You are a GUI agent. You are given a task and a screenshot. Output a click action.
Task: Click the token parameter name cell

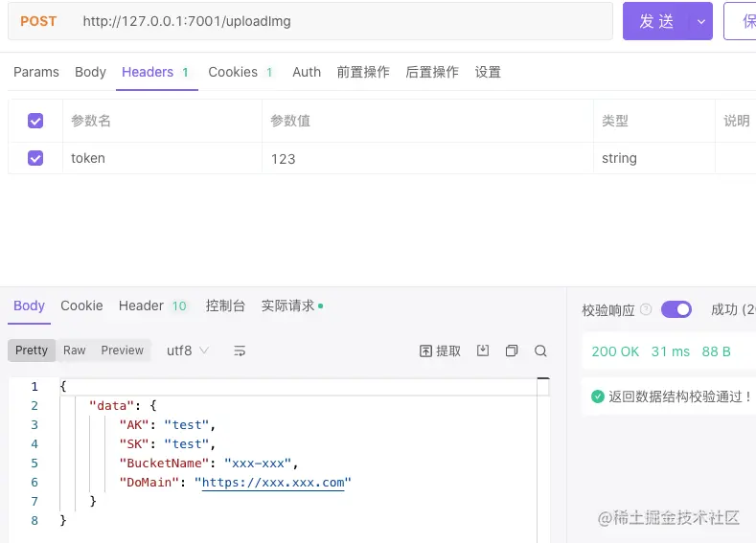(162, 158)
